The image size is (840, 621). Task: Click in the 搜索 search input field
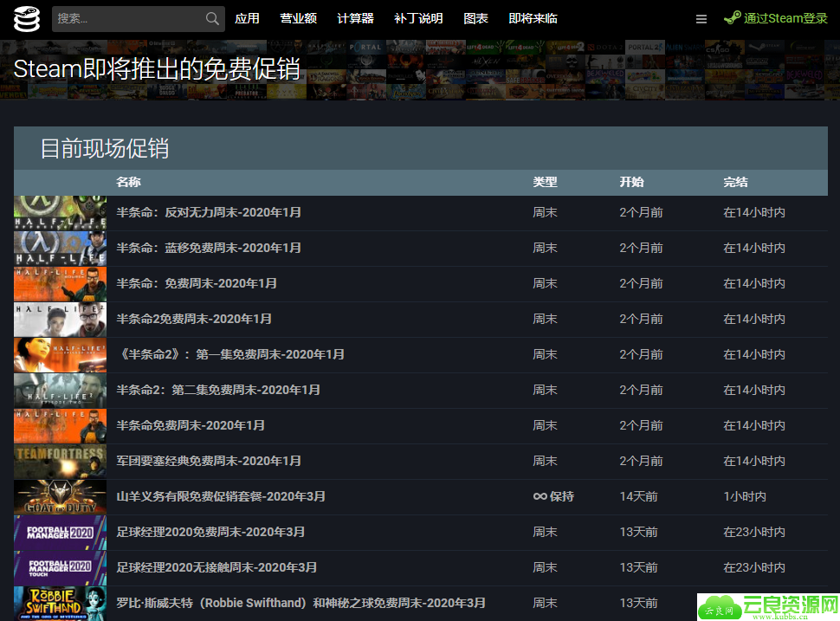128,18
